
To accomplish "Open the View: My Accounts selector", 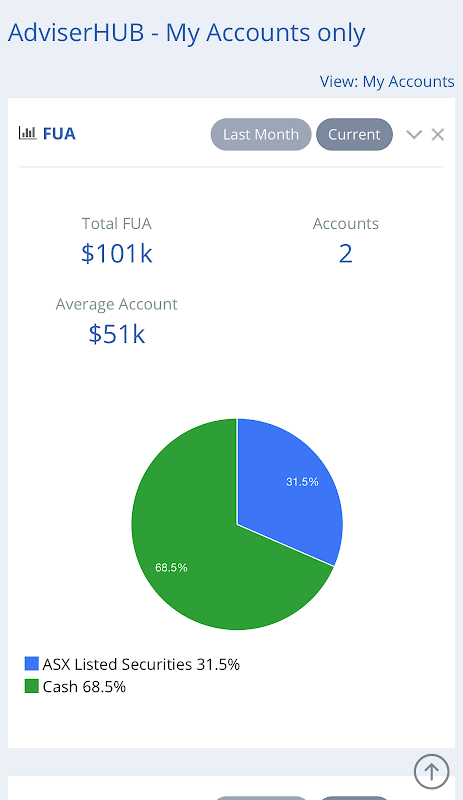I will coord(387,82).
